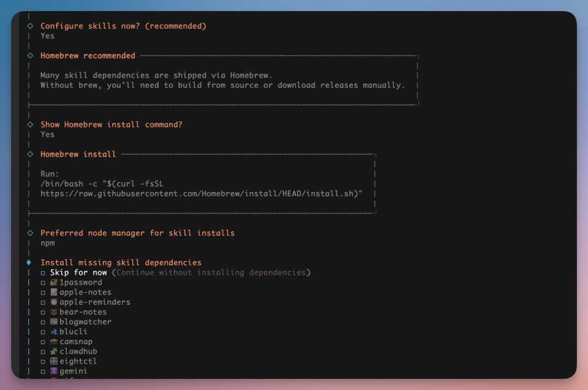The width and height of the screenshot is (588, 390).
Task: Click the 'Homebrew recommended' heading
Action: 88,56
